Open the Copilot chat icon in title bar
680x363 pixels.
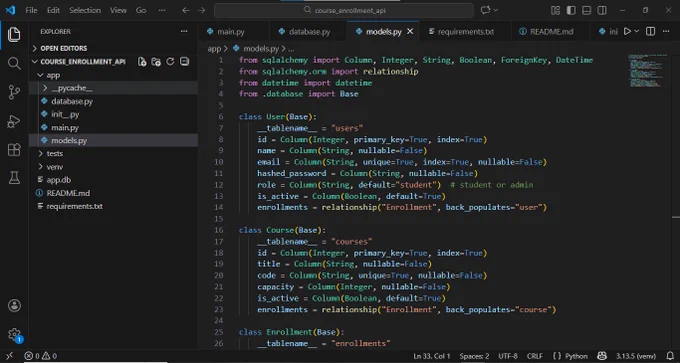pyautogui.click(x=485, y=10)
